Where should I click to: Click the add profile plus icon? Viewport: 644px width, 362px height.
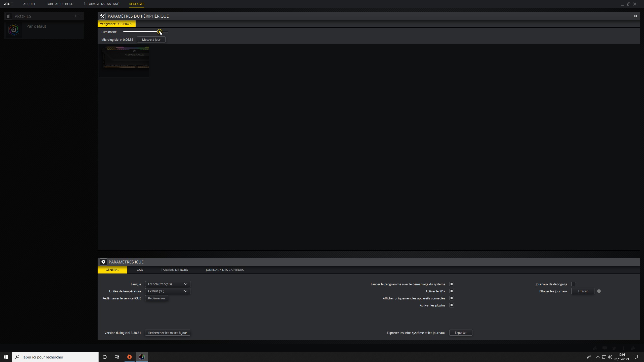75,16
